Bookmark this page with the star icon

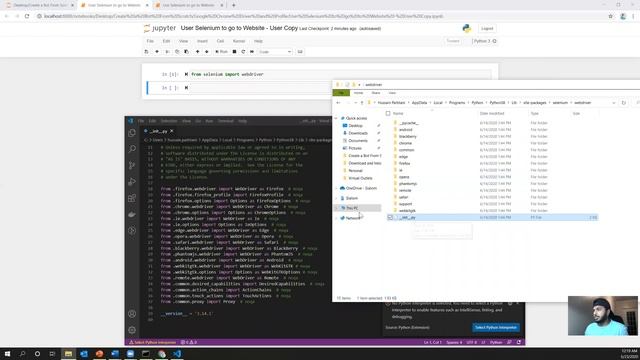tap(611, 16)
